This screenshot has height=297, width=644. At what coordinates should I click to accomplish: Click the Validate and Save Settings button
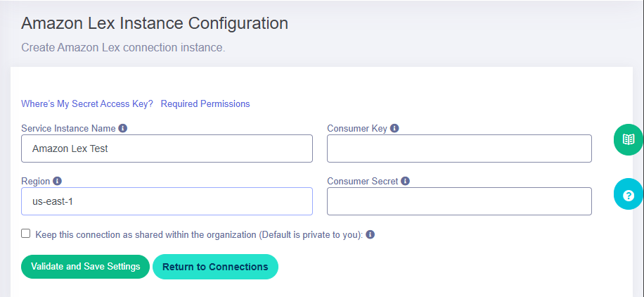(86, 267)
